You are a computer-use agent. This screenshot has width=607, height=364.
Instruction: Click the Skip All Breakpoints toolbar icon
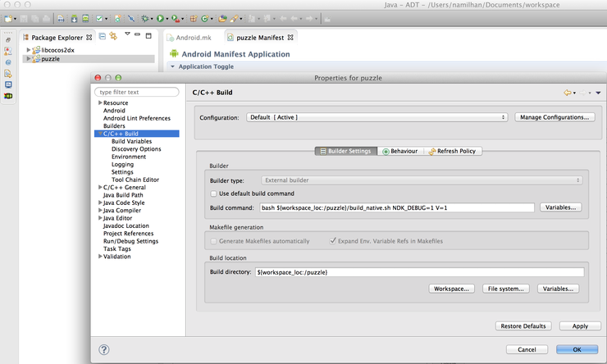[131, 19]
